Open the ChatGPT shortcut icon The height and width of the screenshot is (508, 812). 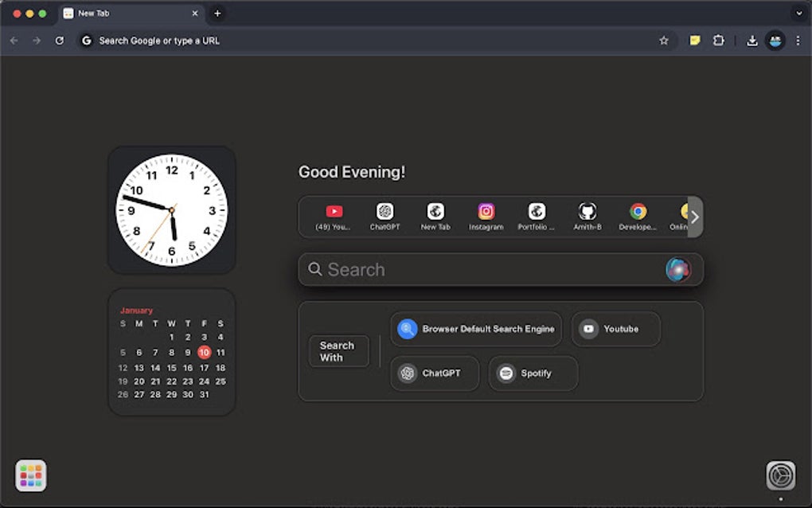pos(385,211)
